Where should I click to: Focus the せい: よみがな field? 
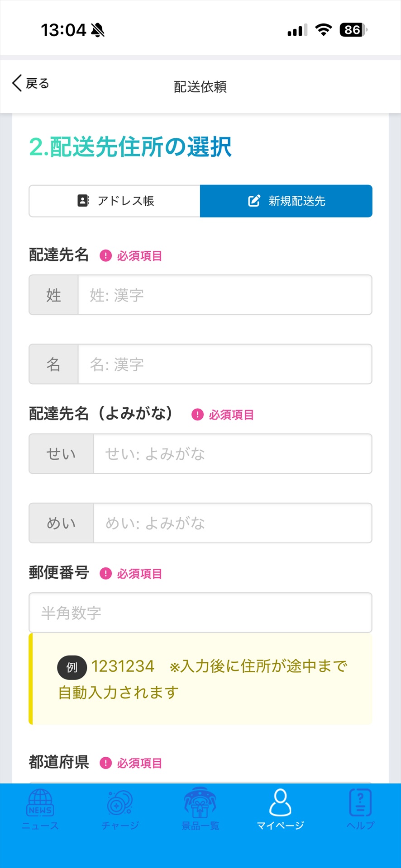(232, 454)
